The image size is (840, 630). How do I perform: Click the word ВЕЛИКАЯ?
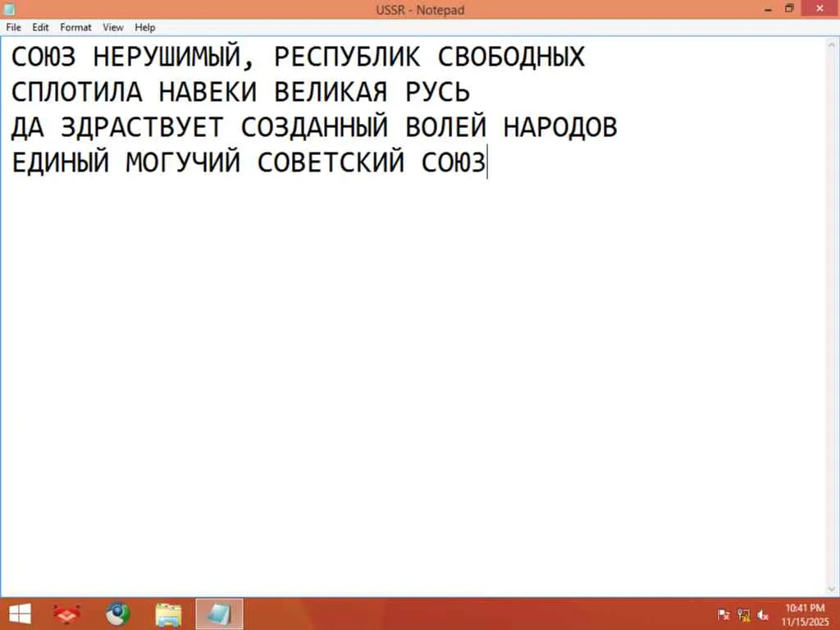tap(331, 92)
